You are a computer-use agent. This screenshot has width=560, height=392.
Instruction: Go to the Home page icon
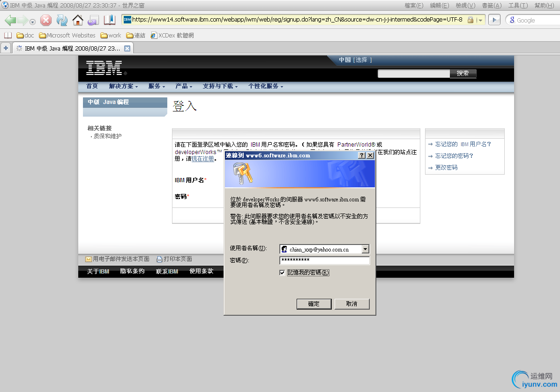coord(77,20)
